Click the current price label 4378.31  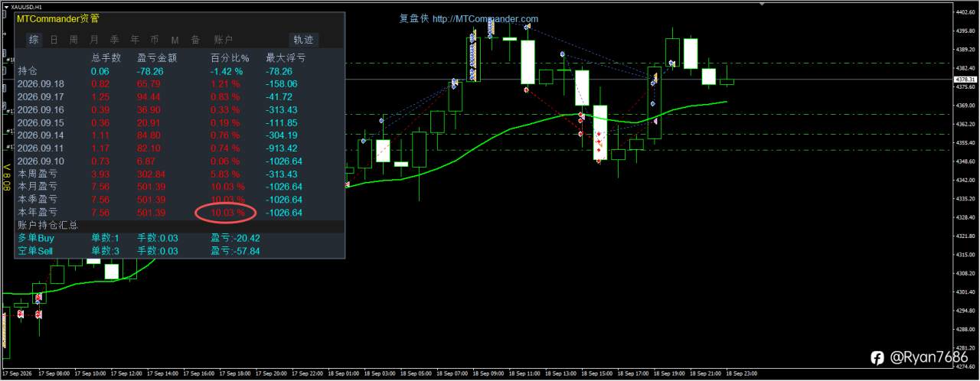point(965,79)
